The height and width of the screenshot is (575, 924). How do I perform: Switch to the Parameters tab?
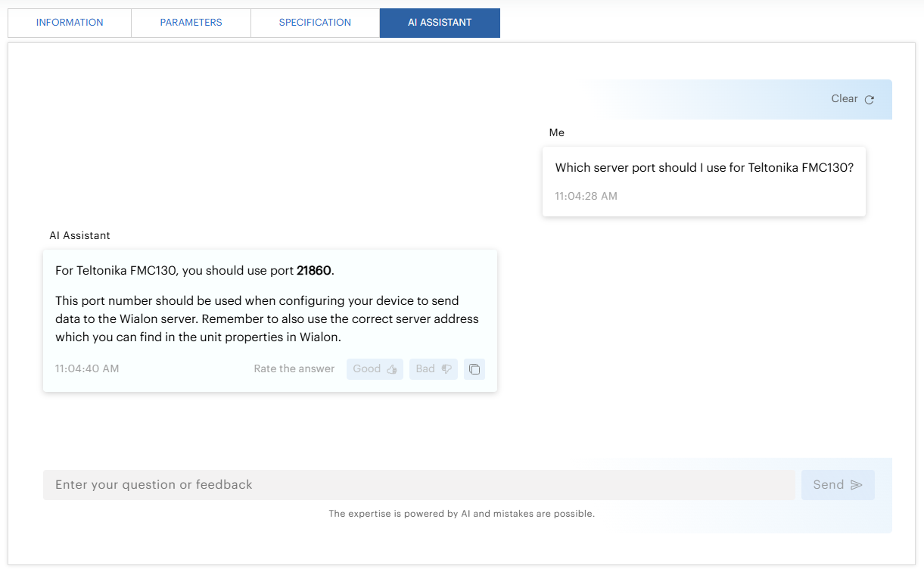click(x=191, y=23)
